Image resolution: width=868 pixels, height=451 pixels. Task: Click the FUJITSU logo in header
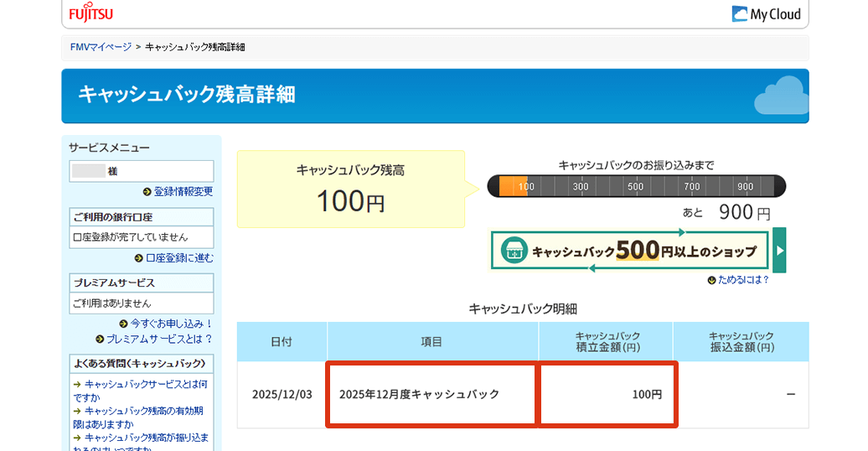90,14
